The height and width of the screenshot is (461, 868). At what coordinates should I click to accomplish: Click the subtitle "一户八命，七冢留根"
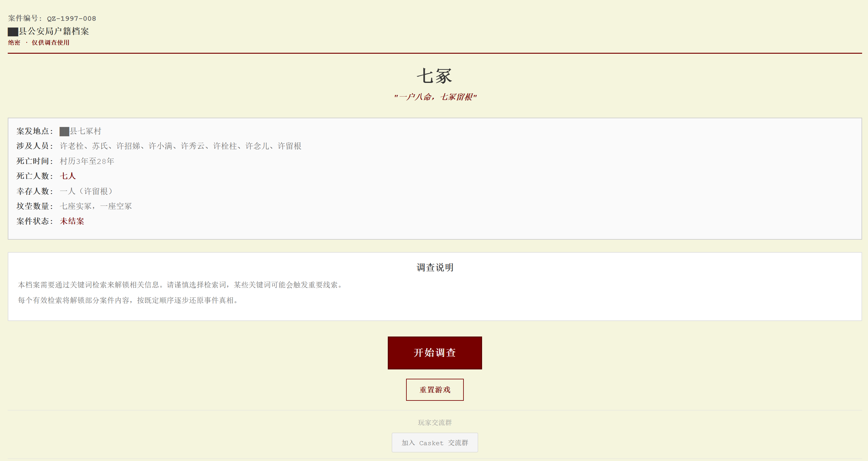(435, 97)
